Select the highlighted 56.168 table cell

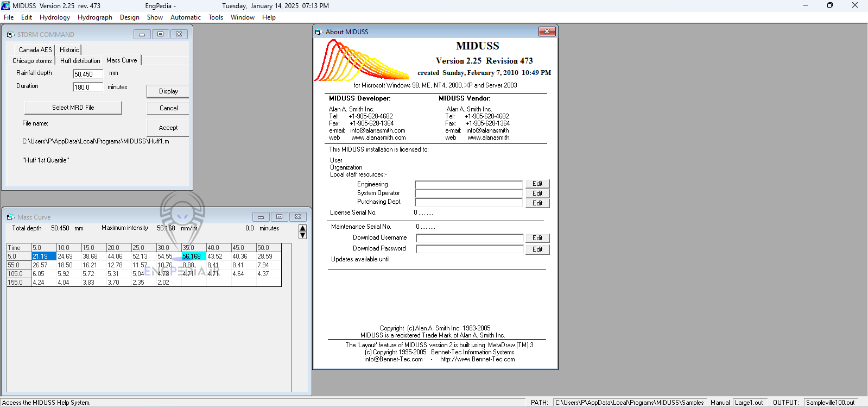(193, 256)
